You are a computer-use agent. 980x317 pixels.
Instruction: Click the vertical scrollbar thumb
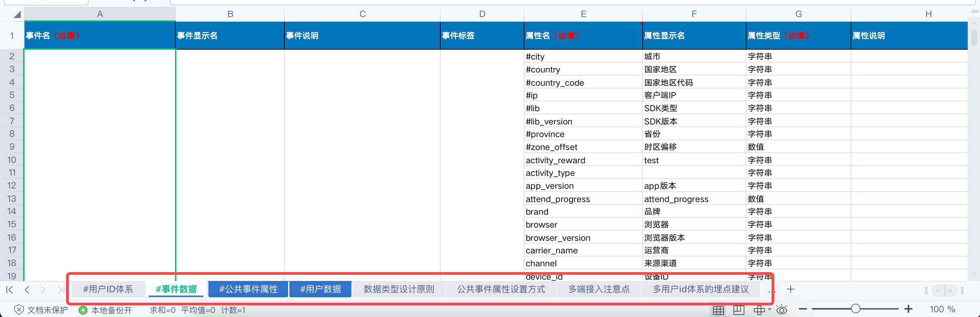click(x=974, y=37)
